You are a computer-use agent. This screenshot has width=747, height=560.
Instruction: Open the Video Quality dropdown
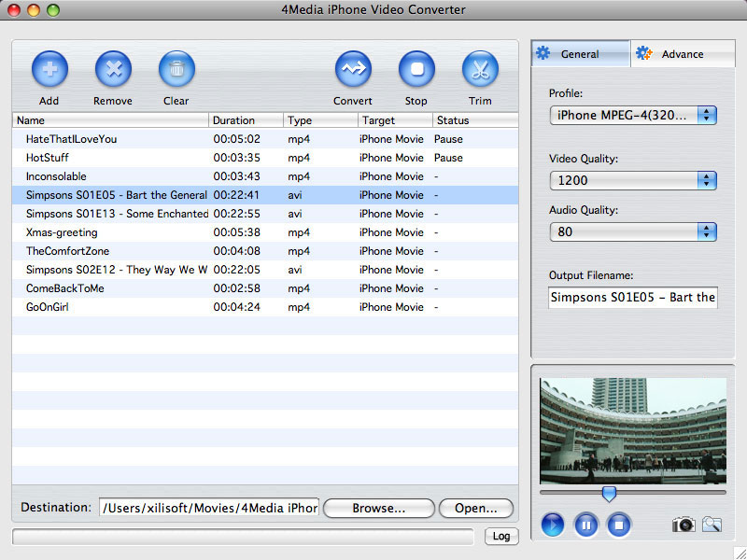(633, 180)
